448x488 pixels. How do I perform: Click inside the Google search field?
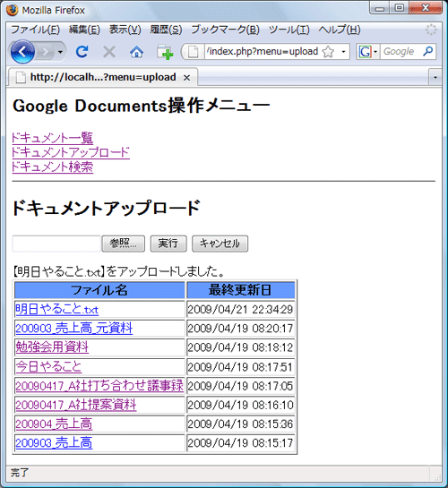pyautogui.click(x=401, y=52)
